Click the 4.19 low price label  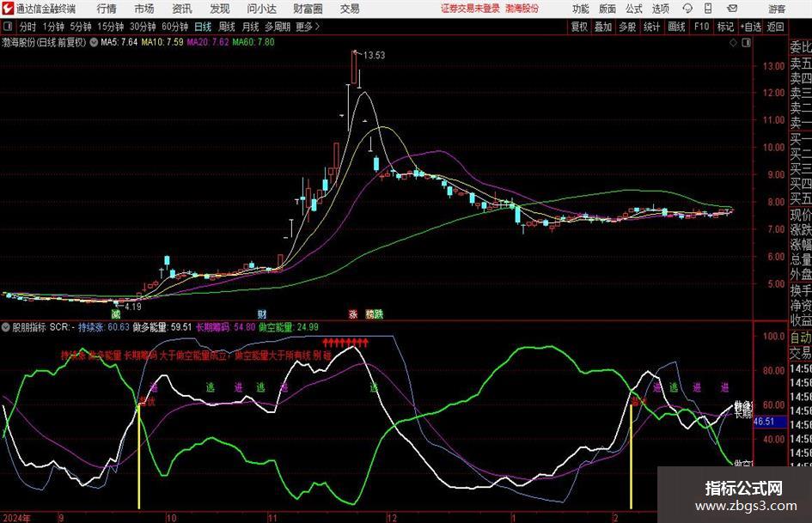132,306
